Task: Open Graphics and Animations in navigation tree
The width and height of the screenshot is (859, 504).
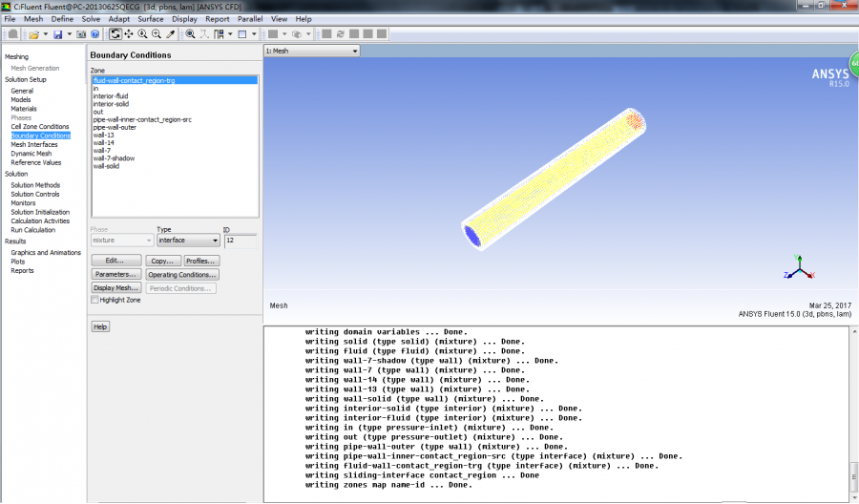Action: 46,253
